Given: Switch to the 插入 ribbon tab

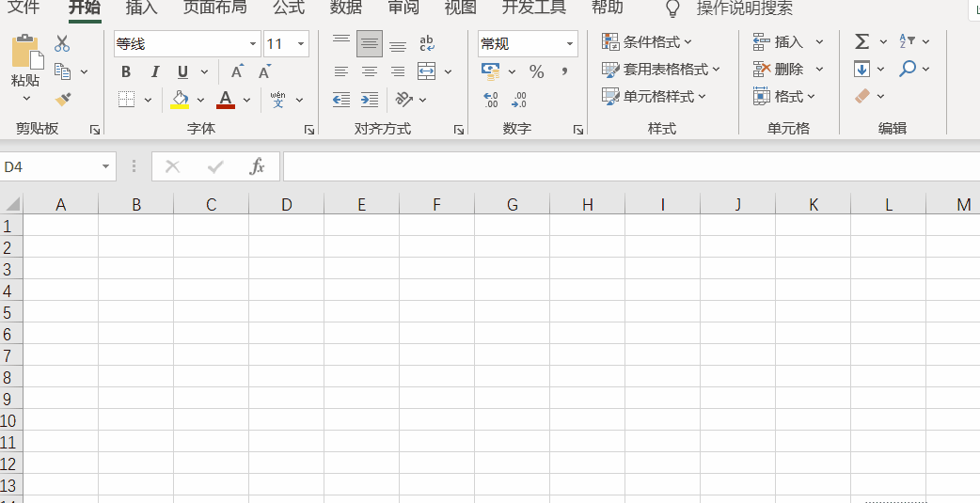Looking at the screenshot, I should pos(141,8).
